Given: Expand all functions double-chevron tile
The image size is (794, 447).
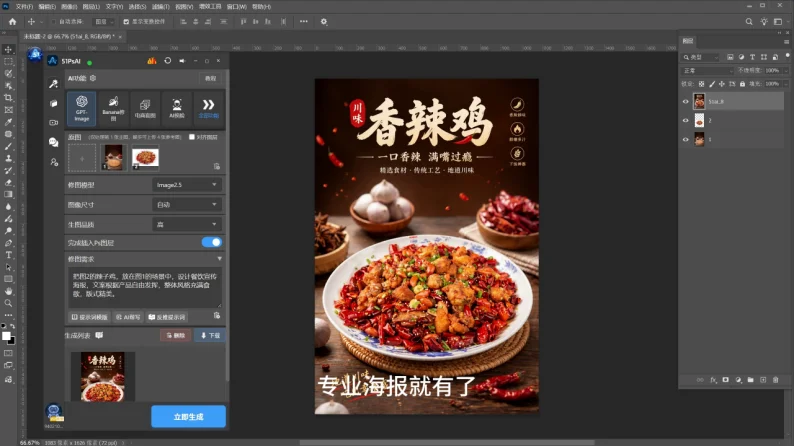Looking at the screenshot, I should (x=208, y=108).
